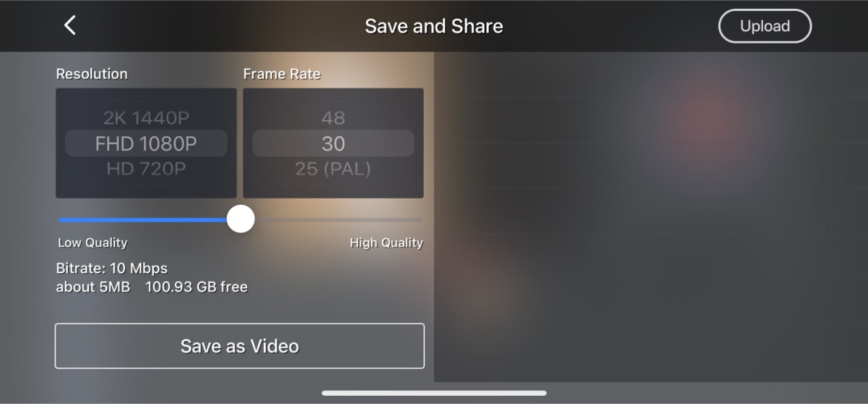
Task: Choose the FHD 1080P resolution row
Action: pos(146,144)
